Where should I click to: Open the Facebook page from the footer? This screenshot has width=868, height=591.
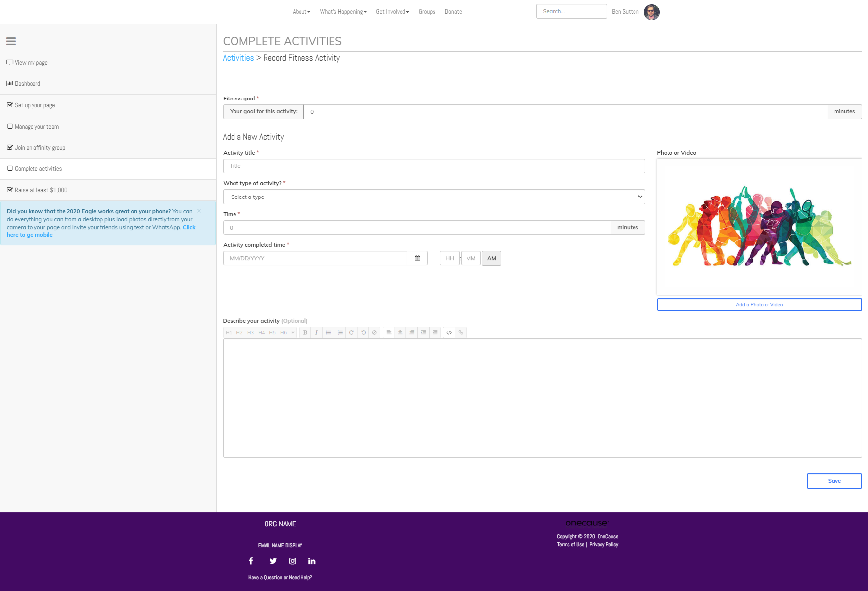(251, 560)
